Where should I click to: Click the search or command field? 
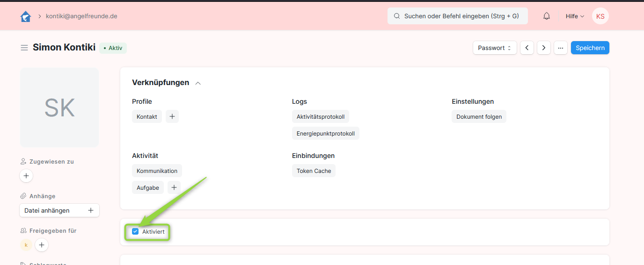(x=457, y=16)
